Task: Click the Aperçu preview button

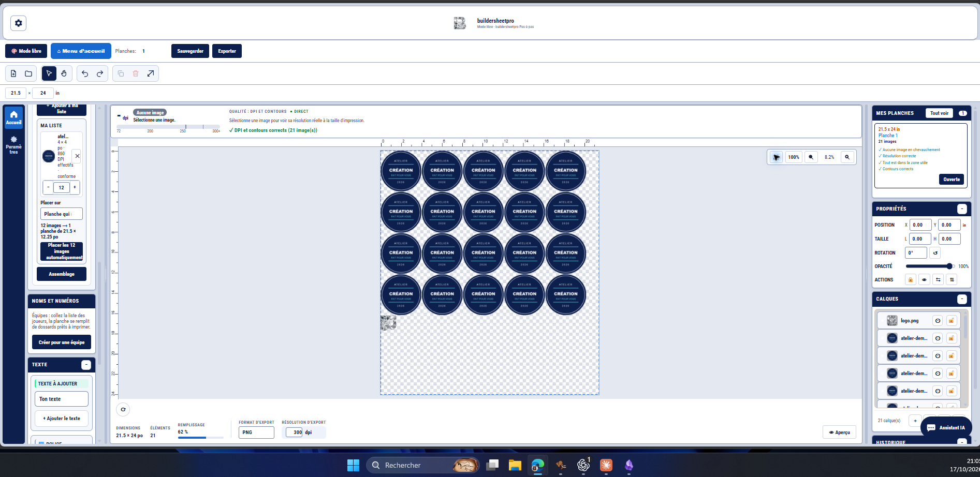Action: [x=839, y=433]
